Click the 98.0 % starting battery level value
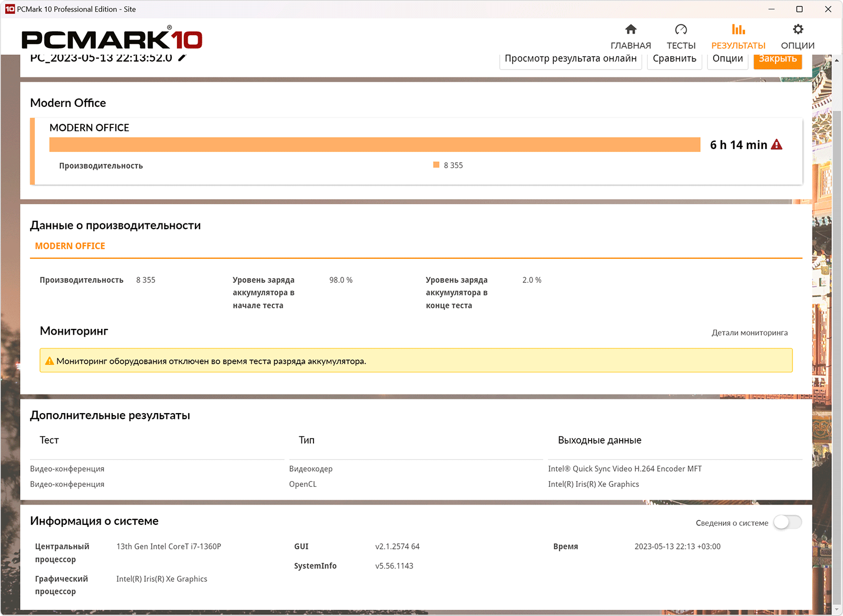Image resolution: width=843 pixels, height=616 pixels. (x=341, y=280)
